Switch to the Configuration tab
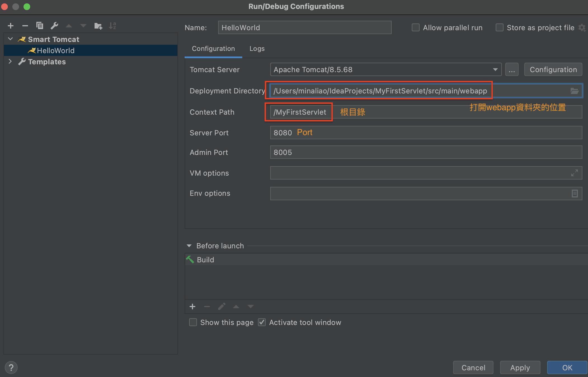The height and width of the screenshot is (377, 588). point(213,49)
